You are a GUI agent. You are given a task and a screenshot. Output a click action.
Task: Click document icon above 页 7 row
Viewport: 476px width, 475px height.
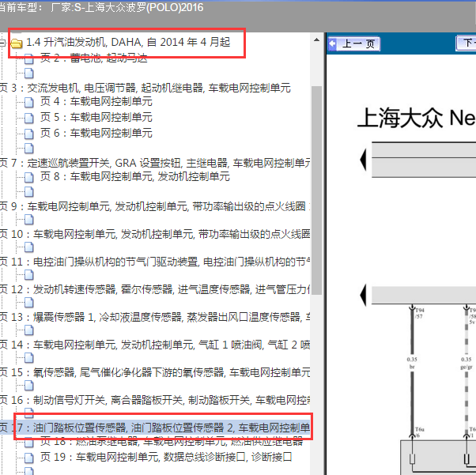point(28,149)
